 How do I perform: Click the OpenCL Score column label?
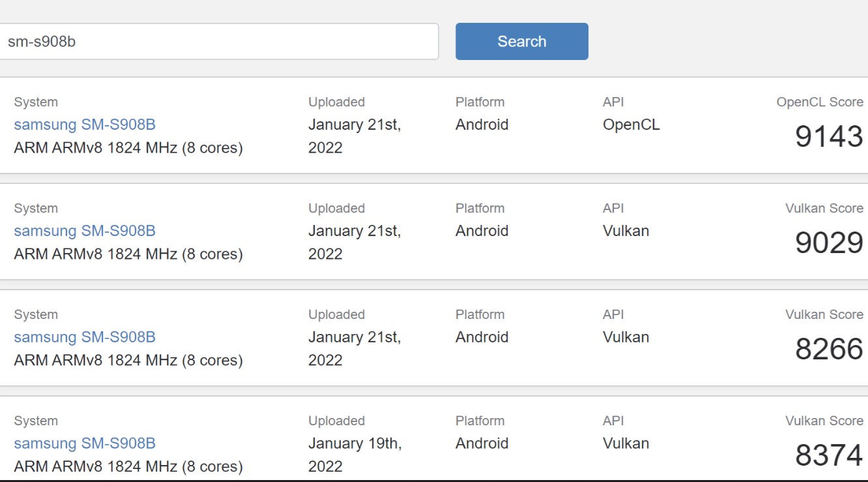click(819, 102)
